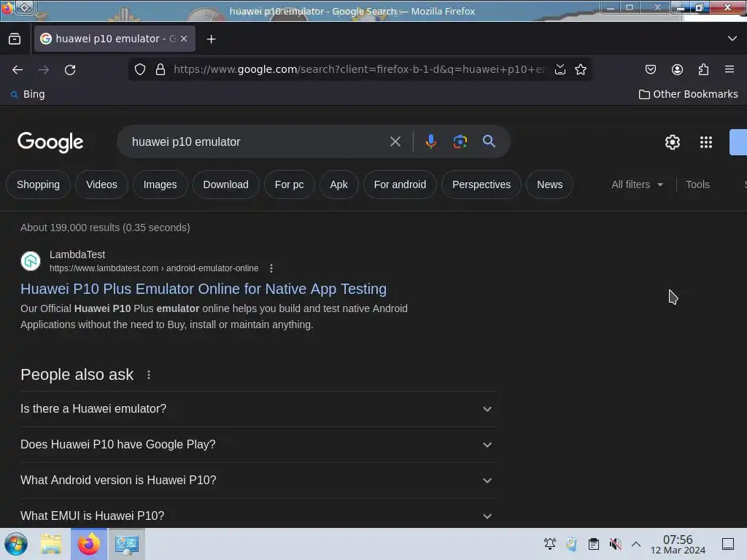Switch to Images results
Screen dimensions: 747x560
[x=160, y=184]
